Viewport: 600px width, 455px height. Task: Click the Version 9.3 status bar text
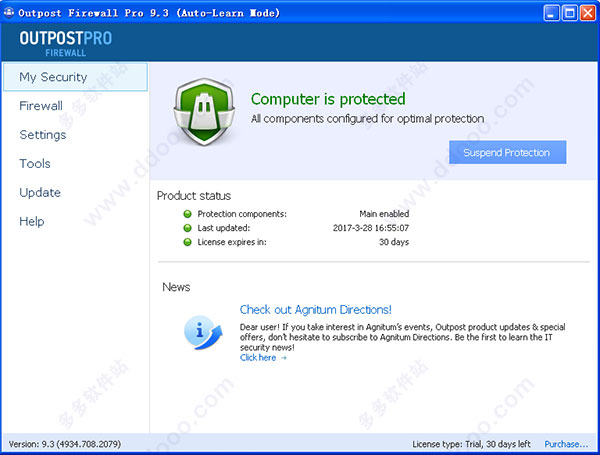[x=65, y=444]
